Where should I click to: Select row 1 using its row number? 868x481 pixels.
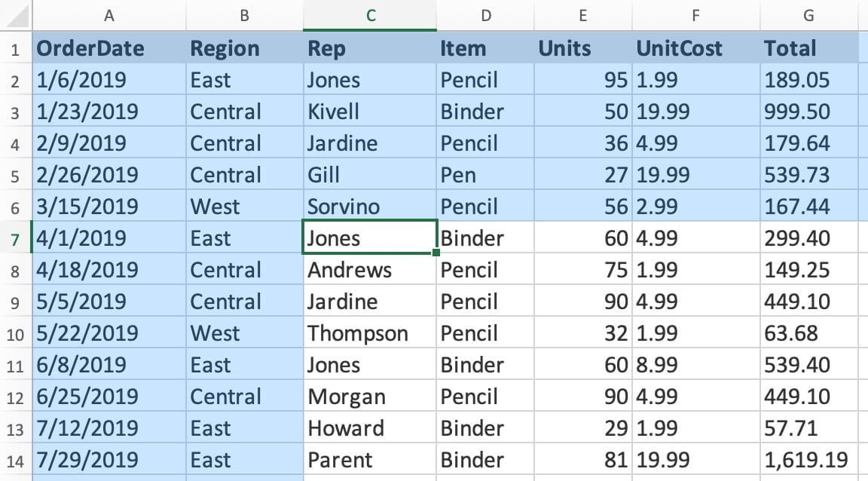point(15,49)
